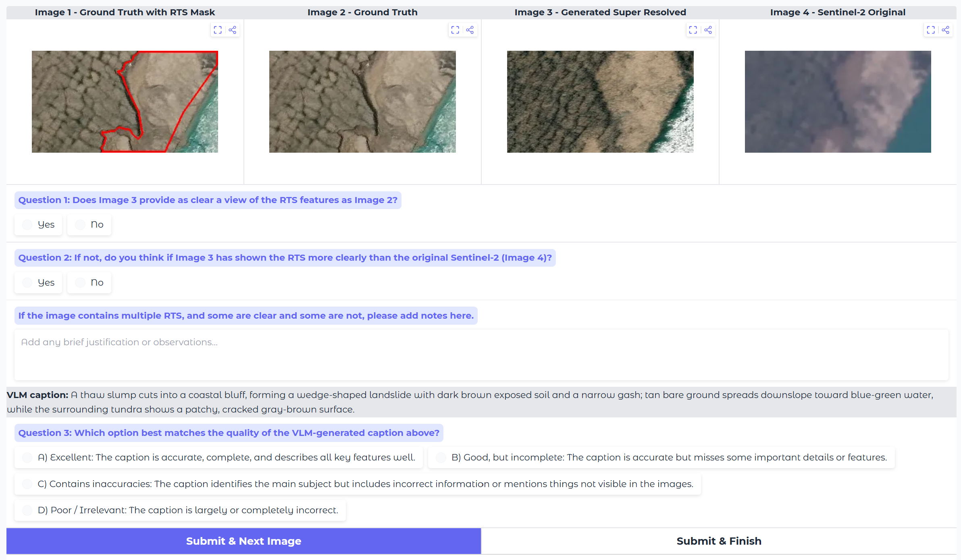Share the Generated Super Resolved image
The width and height of the screenshot is (961, 560).
(x=708, y=30)
